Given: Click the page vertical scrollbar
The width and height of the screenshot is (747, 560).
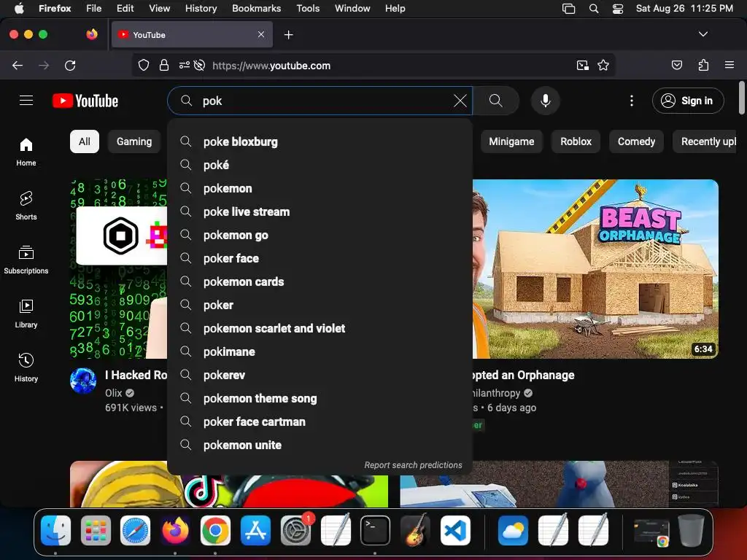Looking at the screenshot, I should click(741, 98).
